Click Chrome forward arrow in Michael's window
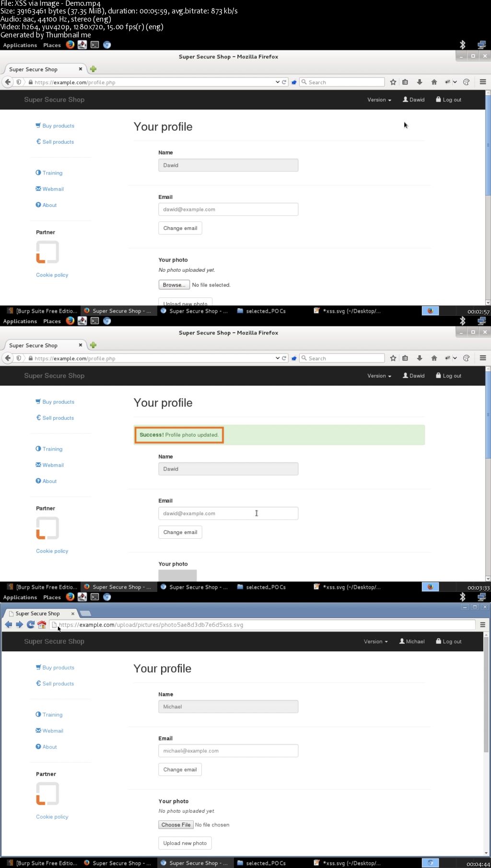This screenshot has height=868, width=491. pos(19,624)
